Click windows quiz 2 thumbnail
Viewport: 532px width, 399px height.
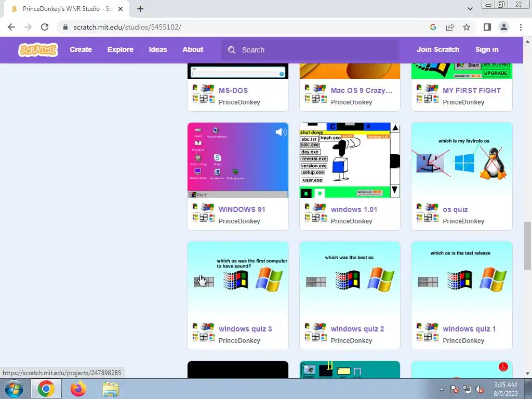[350, 279]
